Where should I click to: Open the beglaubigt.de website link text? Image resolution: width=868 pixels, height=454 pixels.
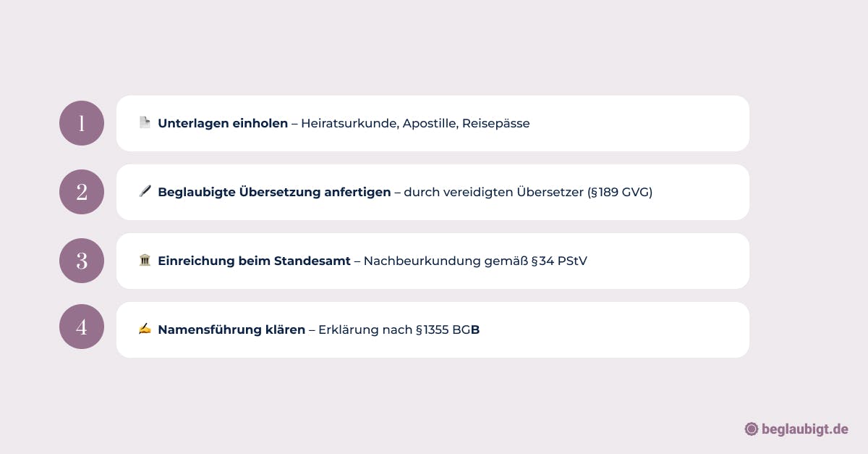pyautogui.click(x=804, y=429)
